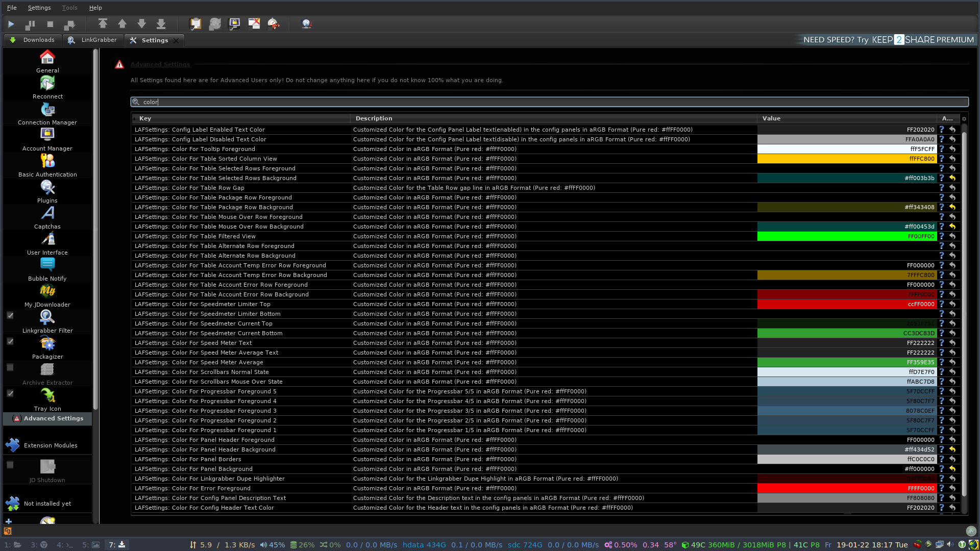The image size is (980, 551).
Task: Disable the Packagizer extension checkbox
Action: point(10,341)
